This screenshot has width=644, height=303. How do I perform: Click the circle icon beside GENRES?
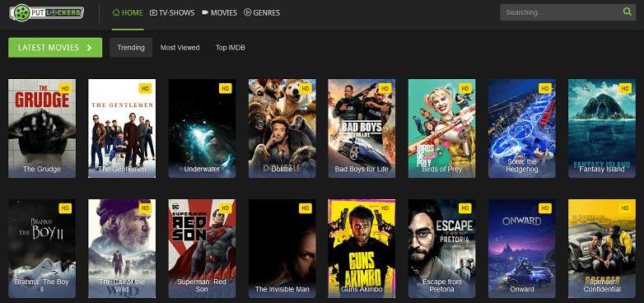click(x=247, y=12)
